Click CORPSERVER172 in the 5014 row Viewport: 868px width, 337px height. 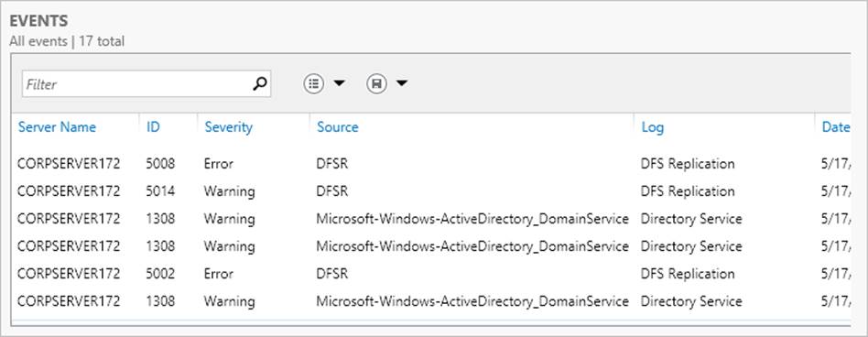coord(69,191)
